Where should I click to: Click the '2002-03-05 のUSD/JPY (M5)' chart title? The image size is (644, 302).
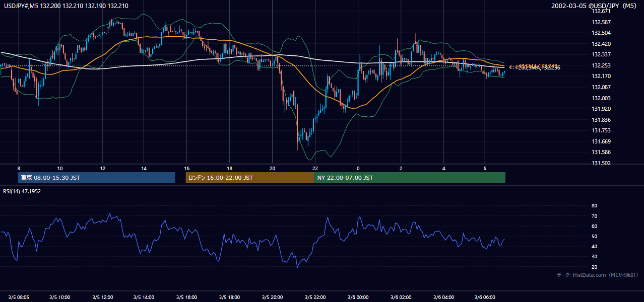[595, 6]
